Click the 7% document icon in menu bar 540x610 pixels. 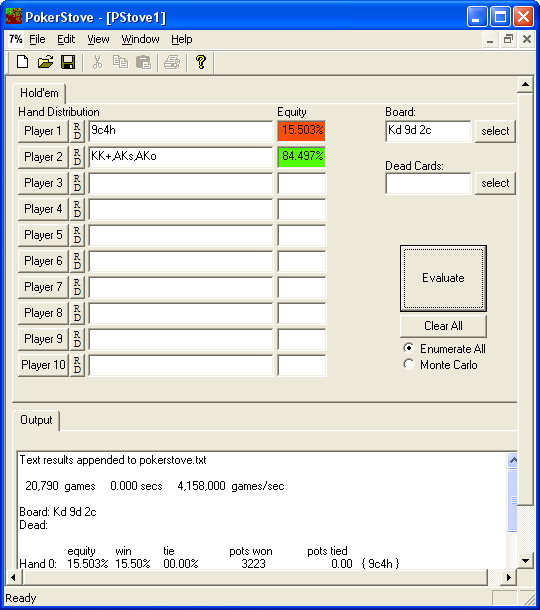click(16, 39)
